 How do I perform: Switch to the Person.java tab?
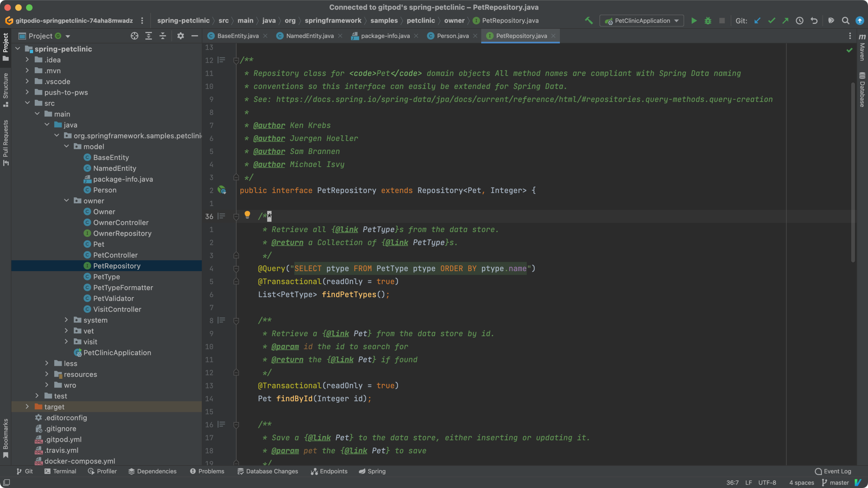452,36
